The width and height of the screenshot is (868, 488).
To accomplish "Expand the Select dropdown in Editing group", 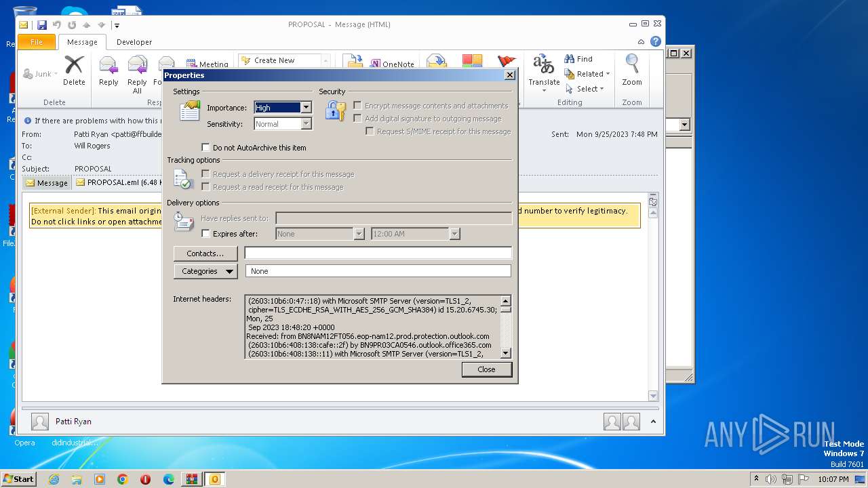I will pyautogui.click(x=601, y=89).
